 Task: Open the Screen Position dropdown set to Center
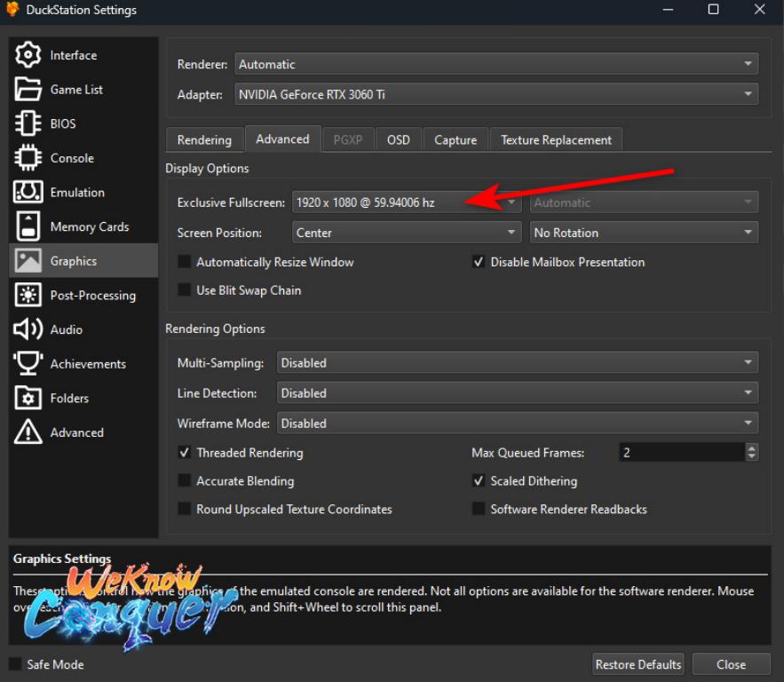pyautogui.click(x=407, y=233)
